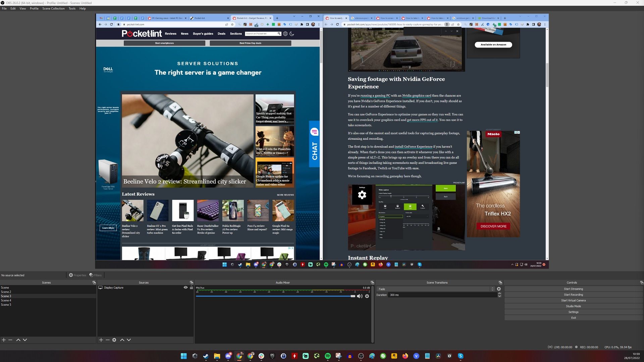The height and width of the screenshot is (362, 644).
Task: Open the clock and date on the taskbar
Action: (632, 356)
